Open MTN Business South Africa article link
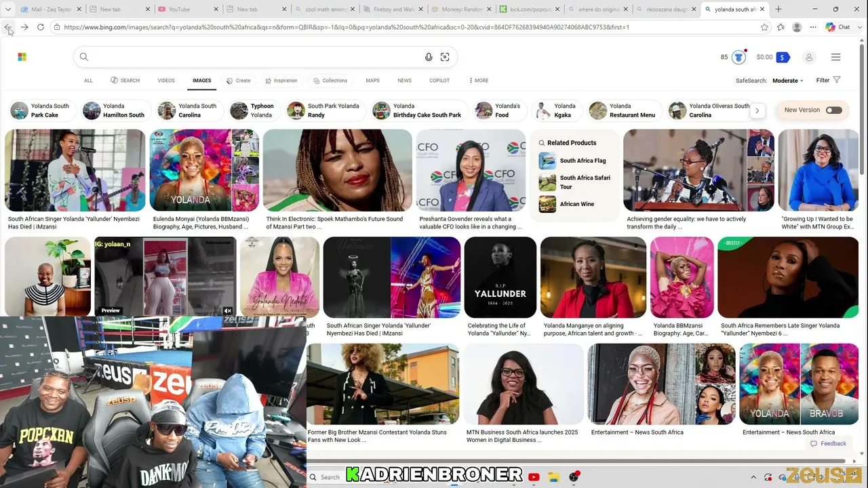Screen dimensions: 868x488 pyautogui.click(x=522, y=436)
